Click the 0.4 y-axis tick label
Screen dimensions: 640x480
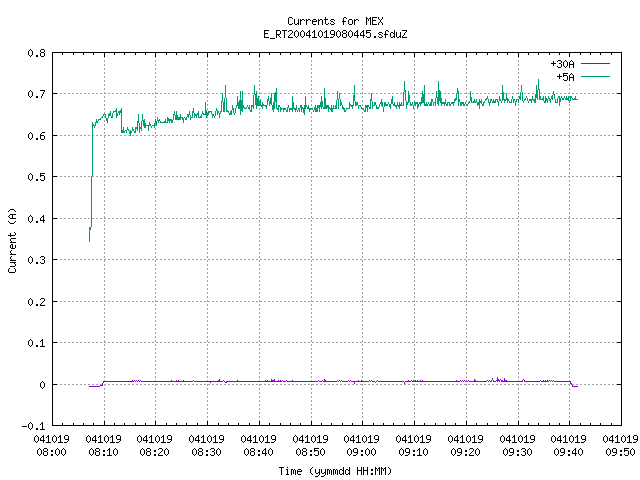click(x=36, y=219)
